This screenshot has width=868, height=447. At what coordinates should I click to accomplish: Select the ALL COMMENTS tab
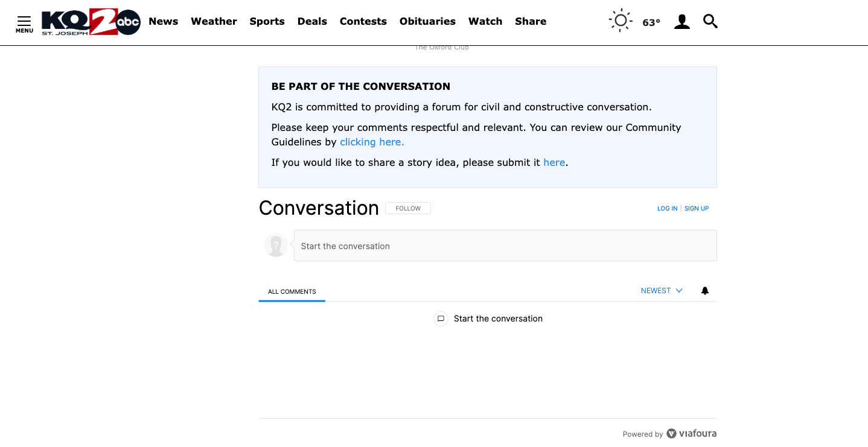[292, 291]
